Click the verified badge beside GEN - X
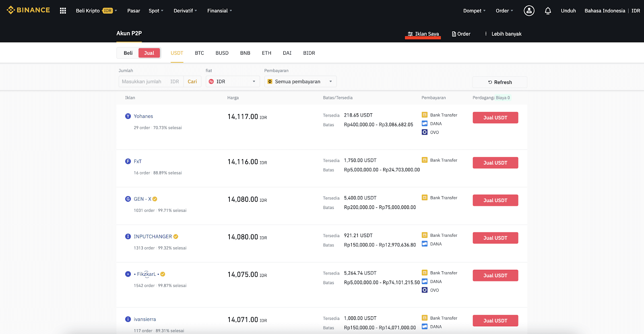Screen dimensions: 644x334 [x=155, y=199]
